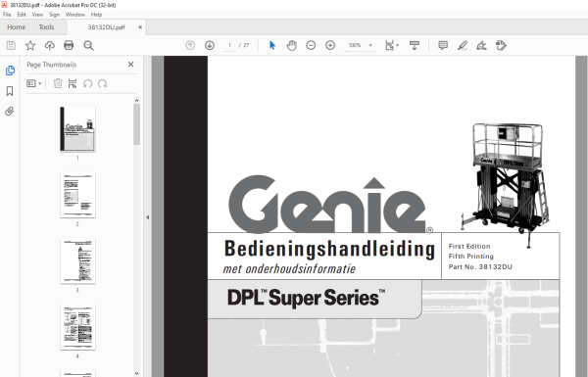Activate the Hand pan tool
588x377 pixels.
click(x=291, y=45)
